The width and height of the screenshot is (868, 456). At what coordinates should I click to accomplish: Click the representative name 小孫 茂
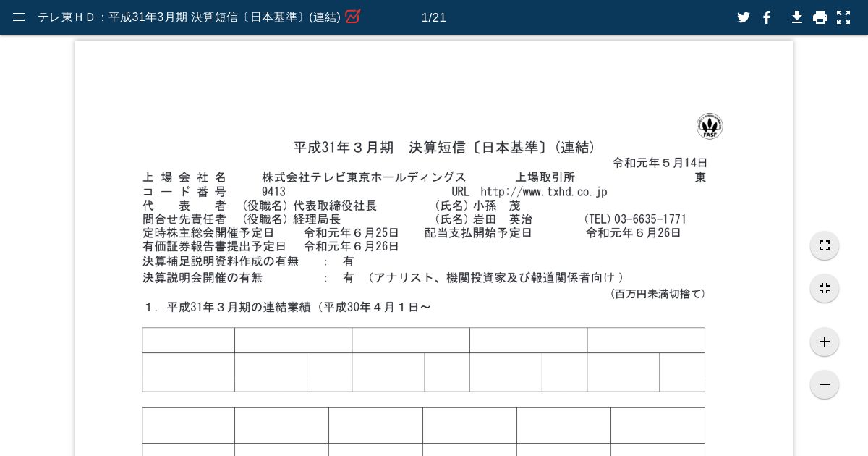tap(496, 206)
